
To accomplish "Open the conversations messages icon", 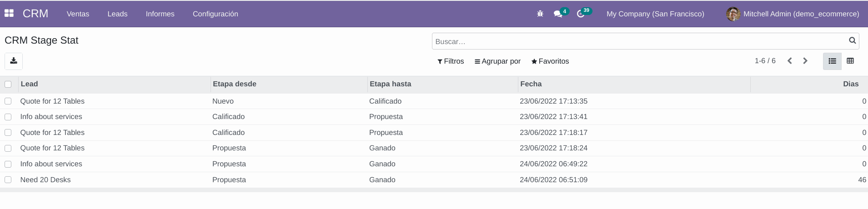I will point(558,14).
